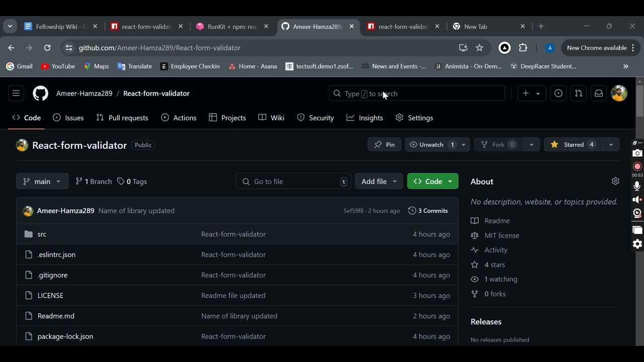Open repository About settings gear
644x362 pixels.
[x=615, y=181]
